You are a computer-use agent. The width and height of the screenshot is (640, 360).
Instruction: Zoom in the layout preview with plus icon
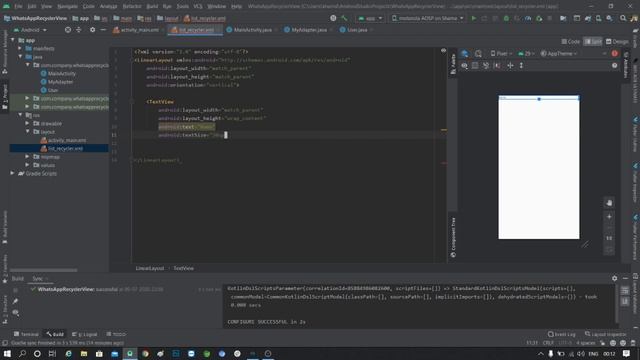[609, 217]
